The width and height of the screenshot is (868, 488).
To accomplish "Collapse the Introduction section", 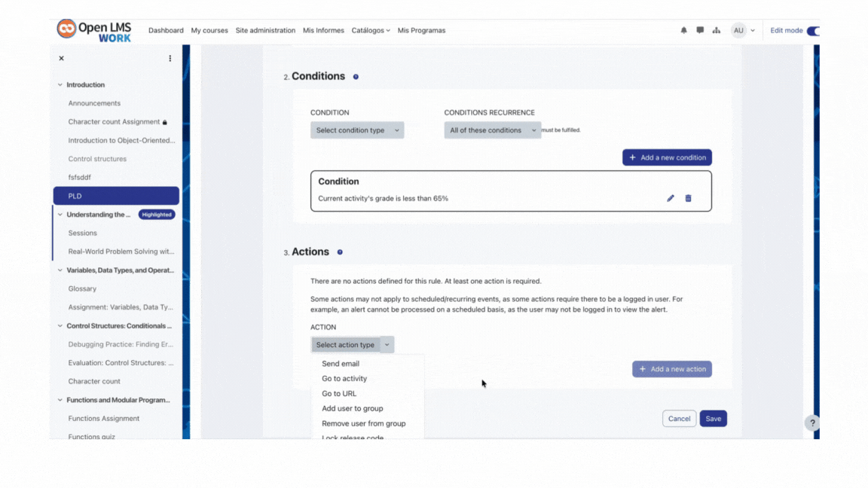I will click(x=60, y=84).
